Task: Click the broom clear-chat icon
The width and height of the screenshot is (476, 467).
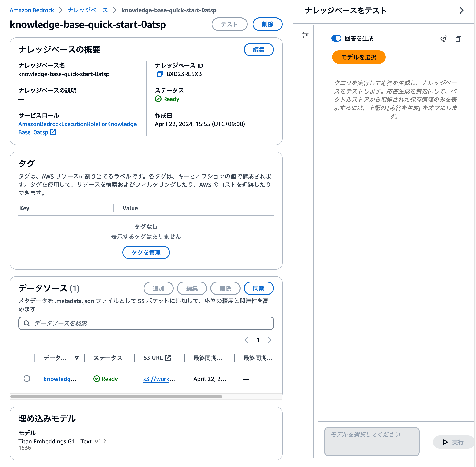Action: [x=443, y=39]
